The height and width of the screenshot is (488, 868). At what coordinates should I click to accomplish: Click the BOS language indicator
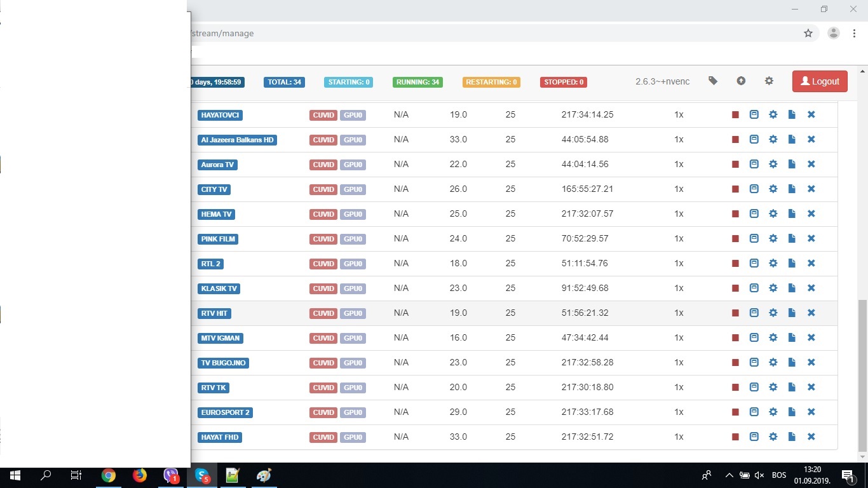click(779, 475)
